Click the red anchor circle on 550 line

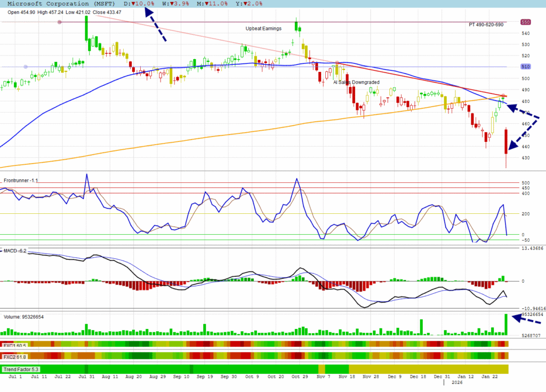point(59,22)
